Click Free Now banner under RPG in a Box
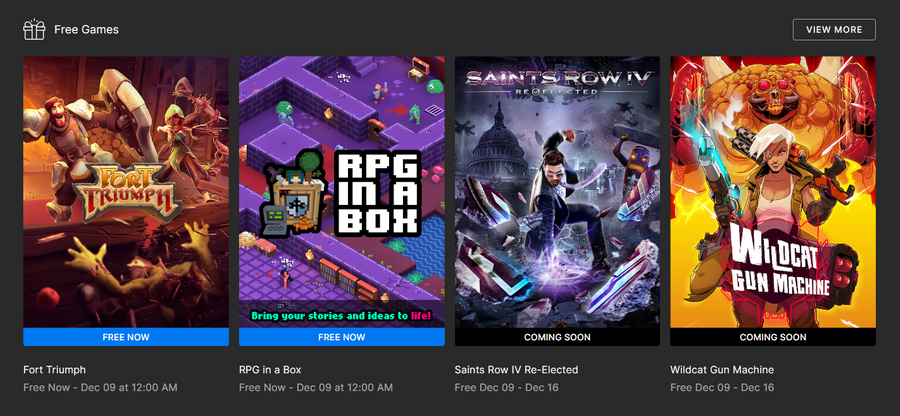This screenshot has width=900, height=416. [x=342, y=337]
